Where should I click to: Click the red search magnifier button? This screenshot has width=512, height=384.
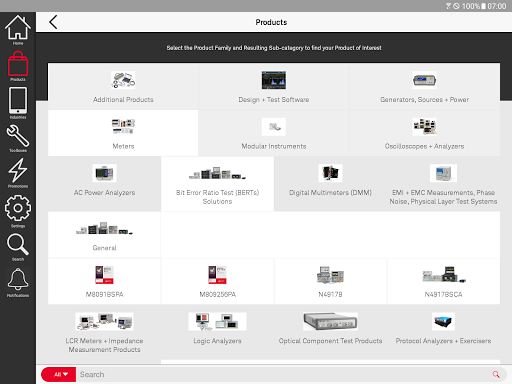coord(496,374)
